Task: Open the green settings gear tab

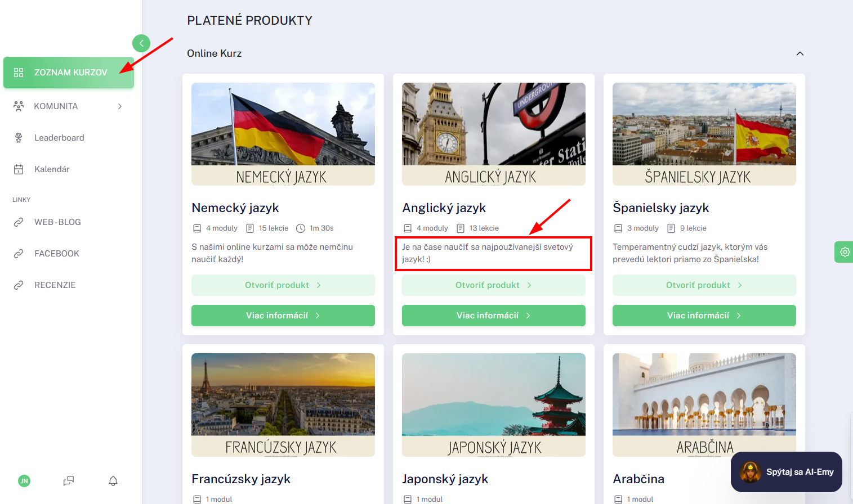Action: [844, 252]
